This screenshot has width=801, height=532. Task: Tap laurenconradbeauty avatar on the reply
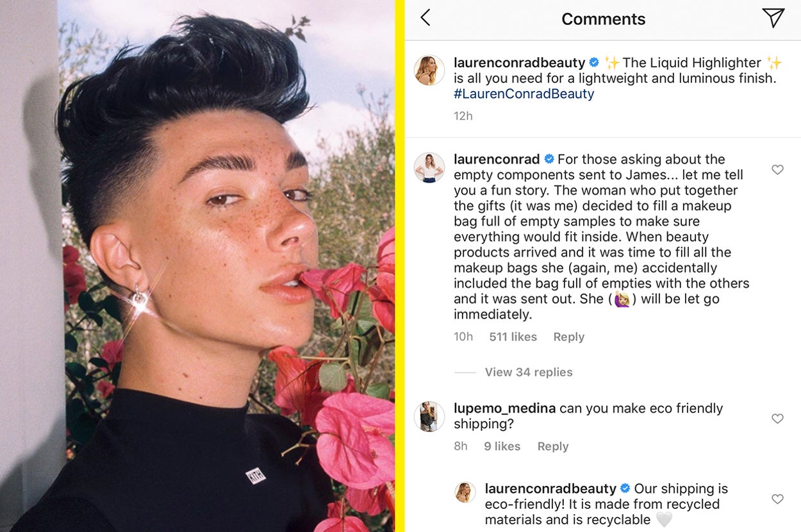coord(465,493)
